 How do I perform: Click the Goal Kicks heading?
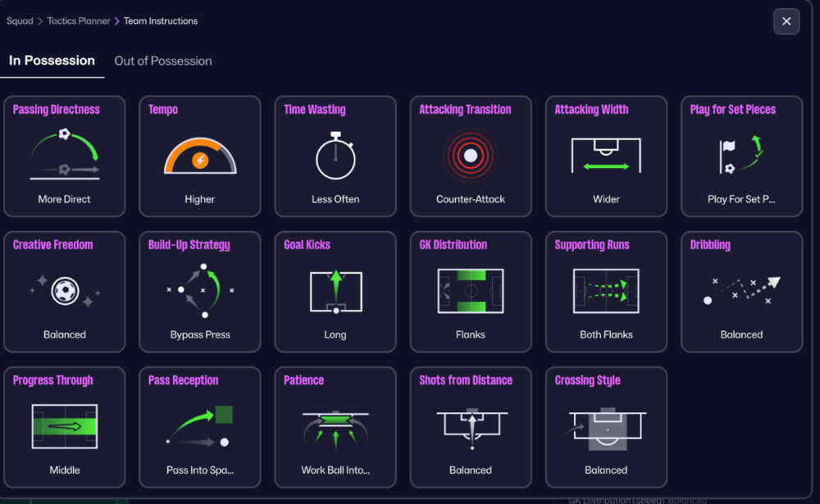(x=307, y=245)
